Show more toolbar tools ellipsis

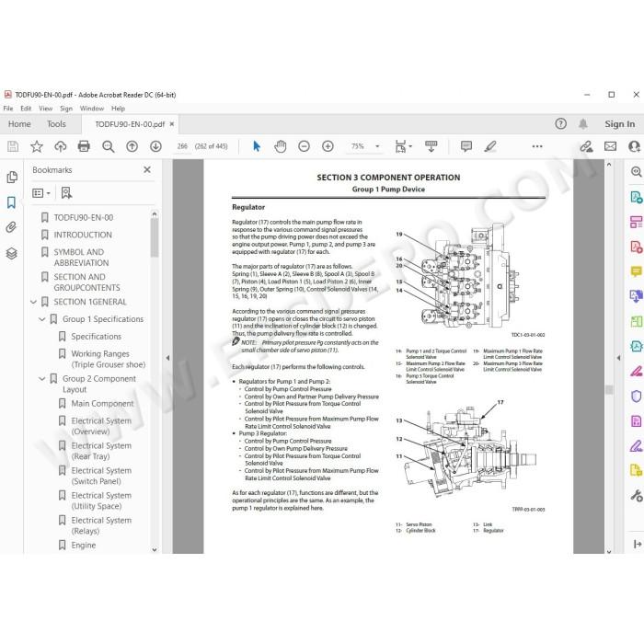tap(537, 146)
